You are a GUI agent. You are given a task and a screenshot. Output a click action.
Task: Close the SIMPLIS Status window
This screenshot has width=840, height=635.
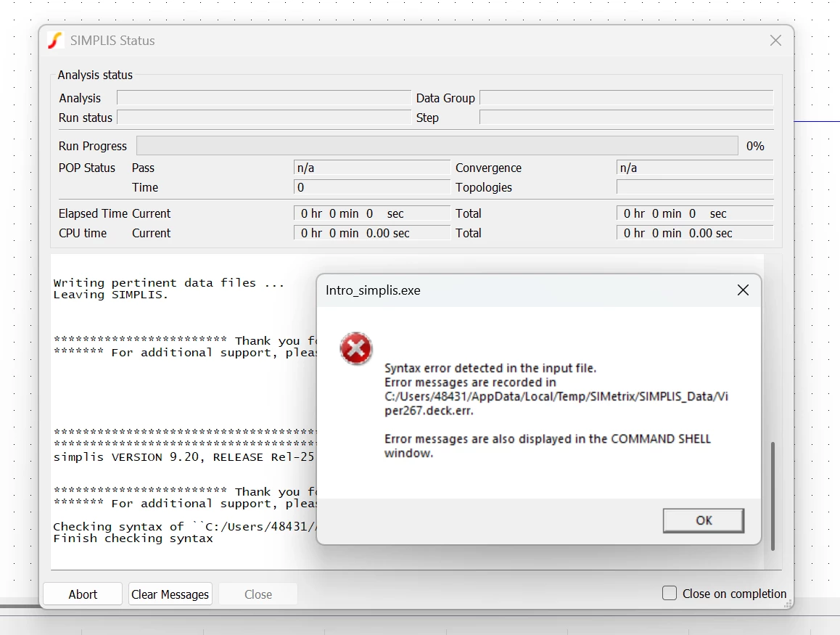tap(775, 41)
